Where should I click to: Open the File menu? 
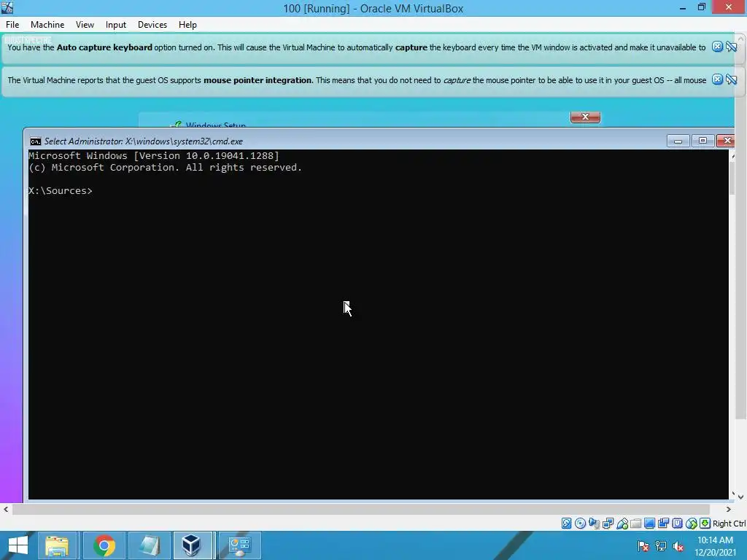12,25
